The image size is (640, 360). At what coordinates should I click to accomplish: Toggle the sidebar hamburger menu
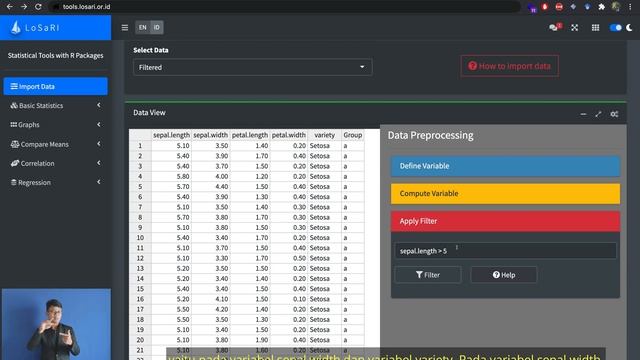point(125,27)
